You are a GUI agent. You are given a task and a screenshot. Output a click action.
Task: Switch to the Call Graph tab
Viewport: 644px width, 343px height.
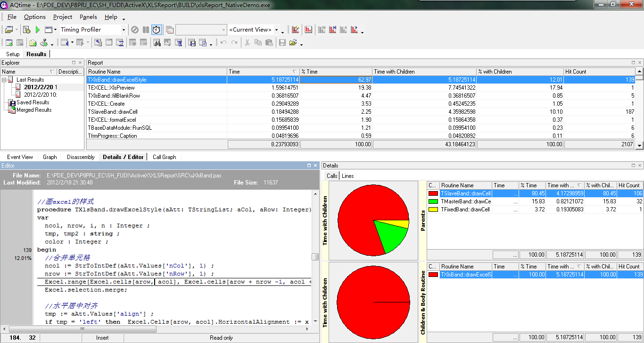tap(164, 157)
